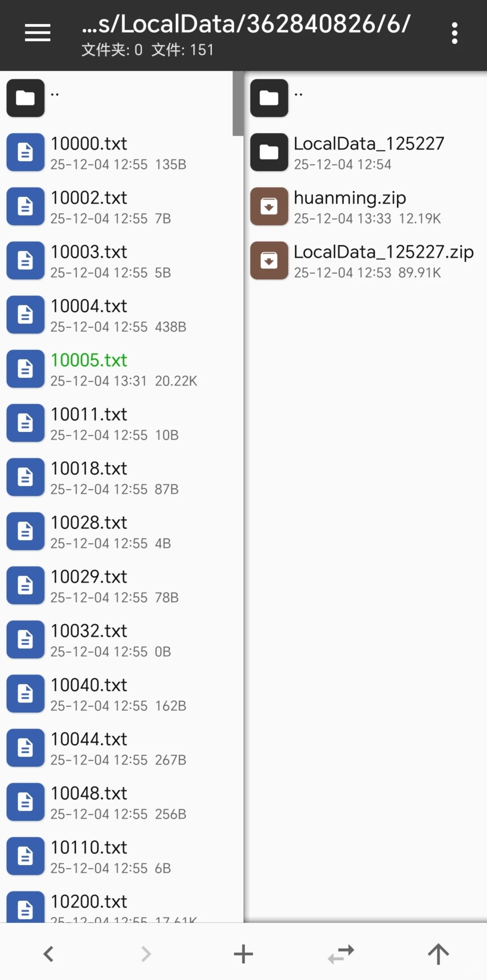Screen dimensions: 487x980
Task: Tap the file icon for 10044.txt
Action: 25,748
